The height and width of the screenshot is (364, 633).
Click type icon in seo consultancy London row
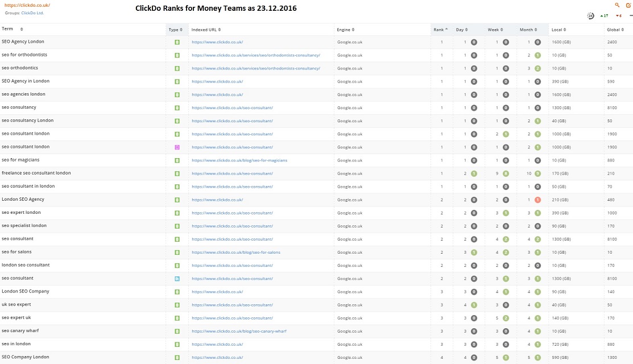pyautogui.click(x=177, y=121)
